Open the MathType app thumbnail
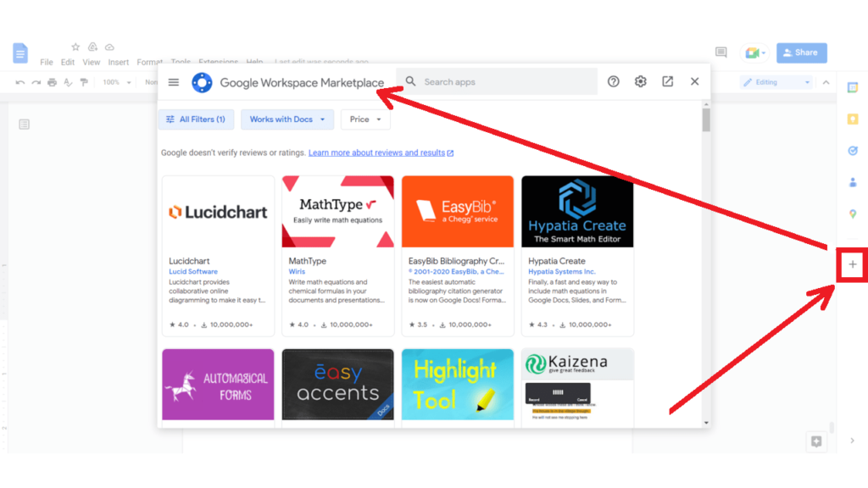The height and width of the screenshot is (488, 868). click(337, 212)
